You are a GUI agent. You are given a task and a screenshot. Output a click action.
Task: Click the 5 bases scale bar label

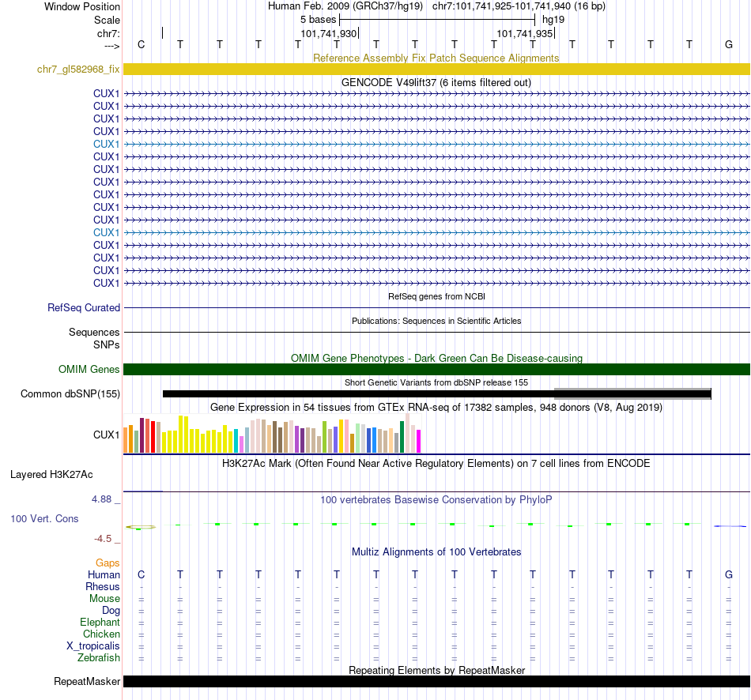click(318, 20)
